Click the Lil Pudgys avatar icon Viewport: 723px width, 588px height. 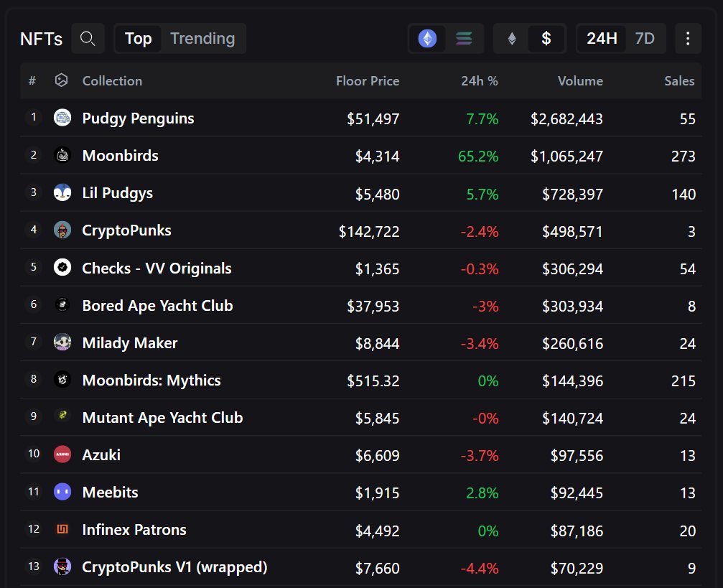pyautogui.click(x=62, y=192)
